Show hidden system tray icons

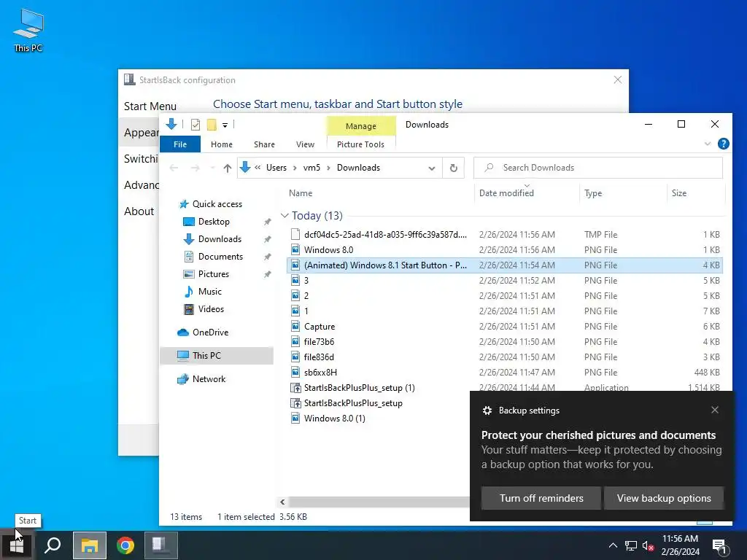(613, 545)
